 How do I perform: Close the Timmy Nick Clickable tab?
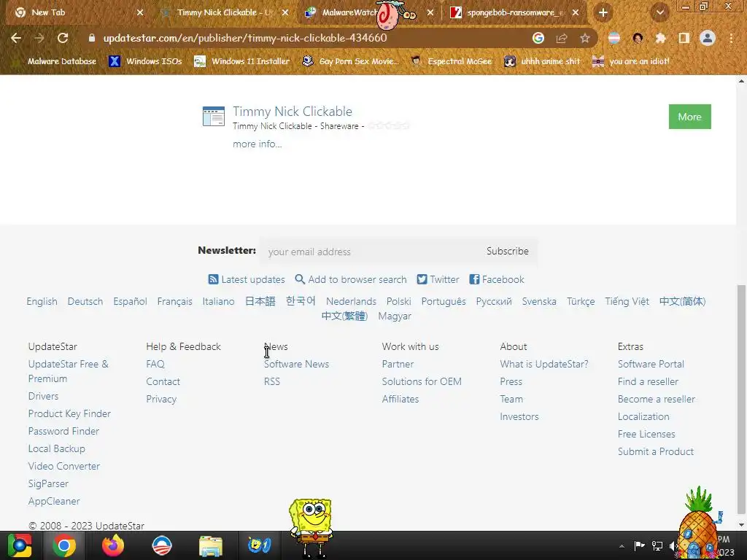[x=285, y=12]
